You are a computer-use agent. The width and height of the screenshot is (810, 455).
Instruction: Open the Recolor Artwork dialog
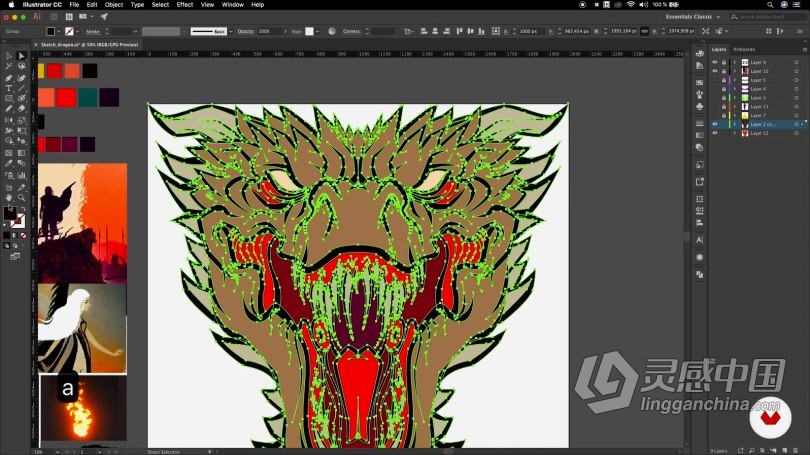point(332,32)
